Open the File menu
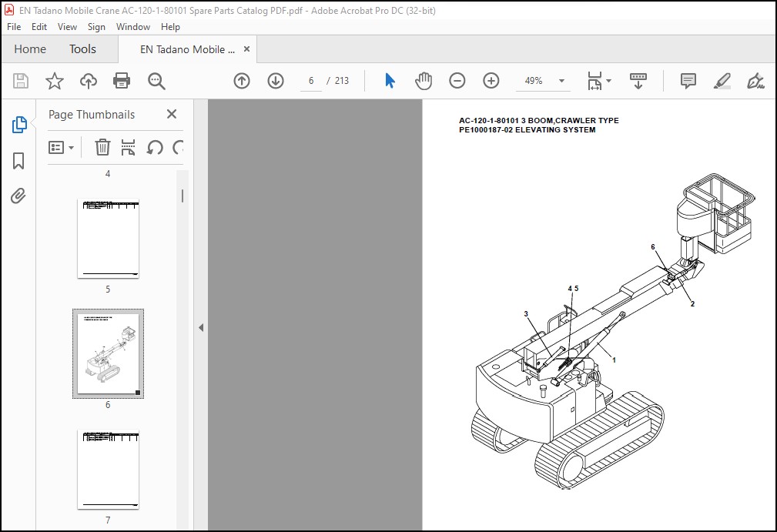This screenshot has width=777, height=532. coord(14,27)
